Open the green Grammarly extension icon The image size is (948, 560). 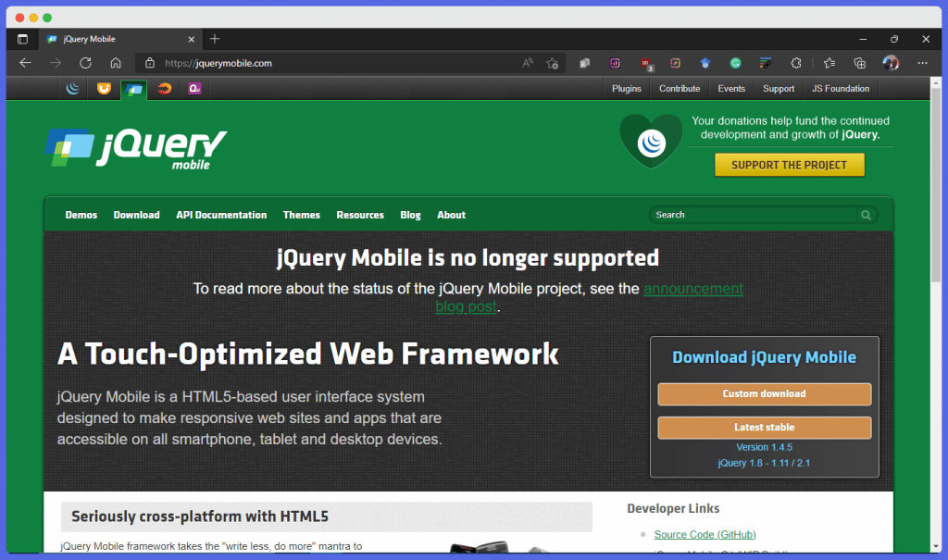pos(735,63)
